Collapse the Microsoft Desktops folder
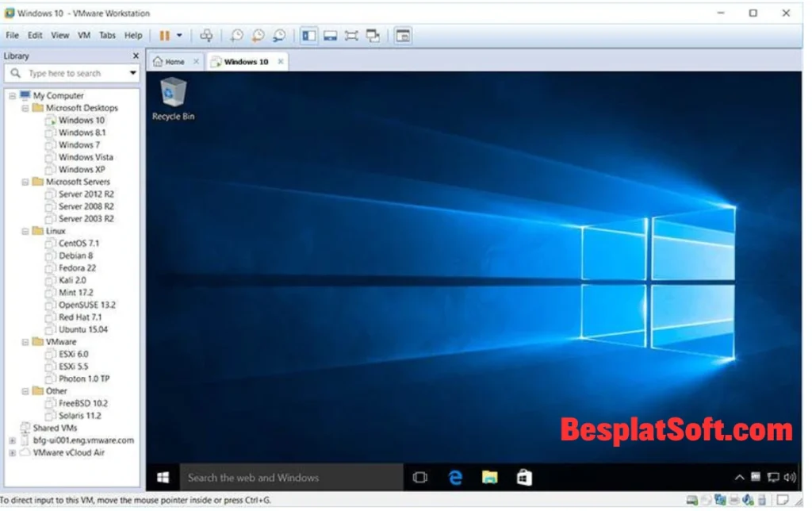 pos(25,107)
